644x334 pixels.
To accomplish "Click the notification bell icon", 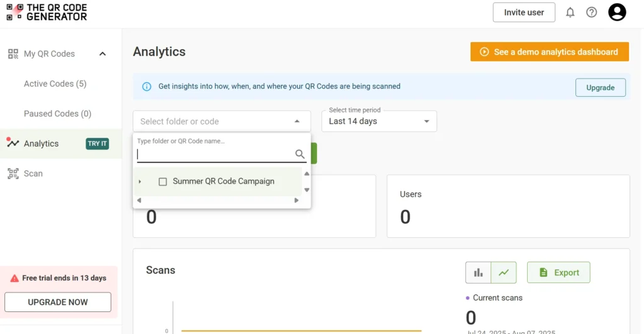I will point(570,13).
